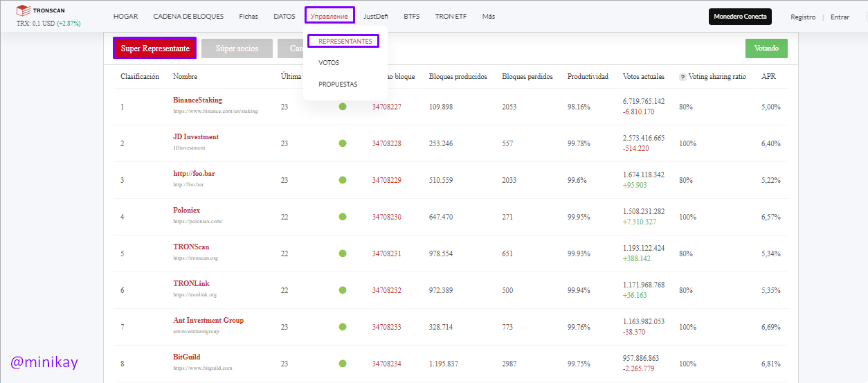Open the TRONScan representative link
The image size is (868, 383).
pos(191,247)
